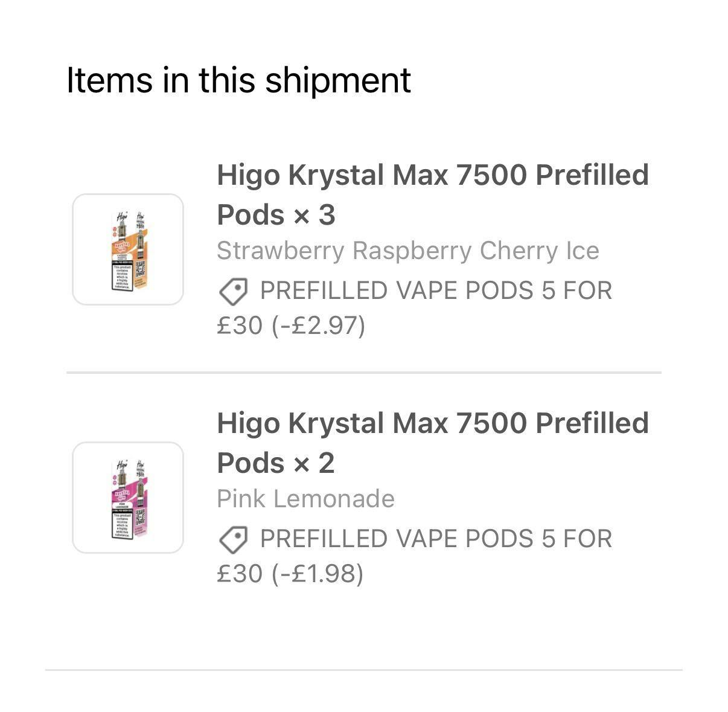The image size is (728, 712).
Task: Click the nicotine warning label on orange pod box
Action: (x=122, y=276)
